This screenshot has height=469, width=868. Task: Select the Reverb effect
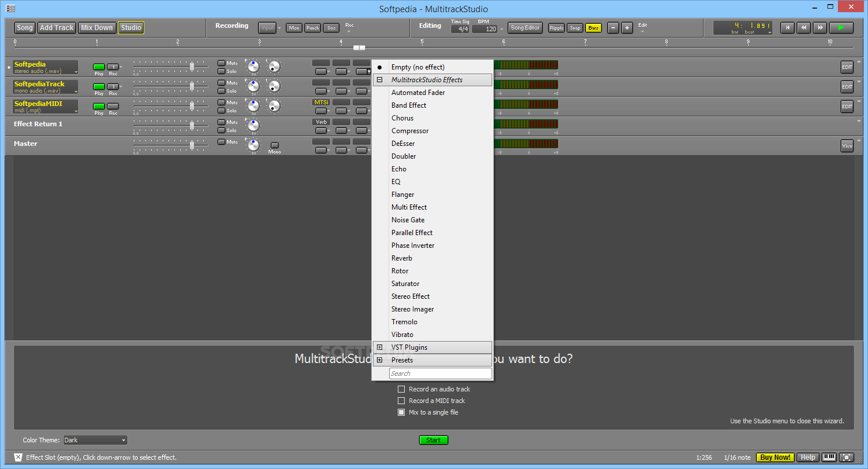(x=402, y=258)
